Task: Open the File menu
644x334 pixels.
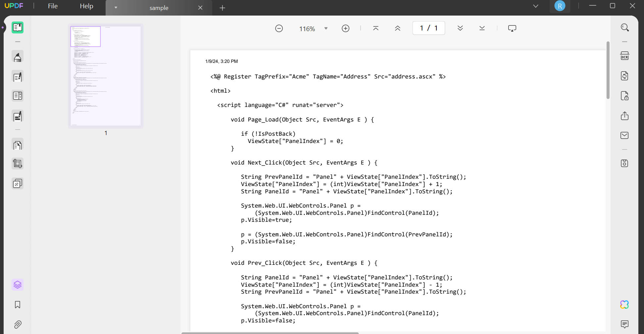Action: (53, 6)
